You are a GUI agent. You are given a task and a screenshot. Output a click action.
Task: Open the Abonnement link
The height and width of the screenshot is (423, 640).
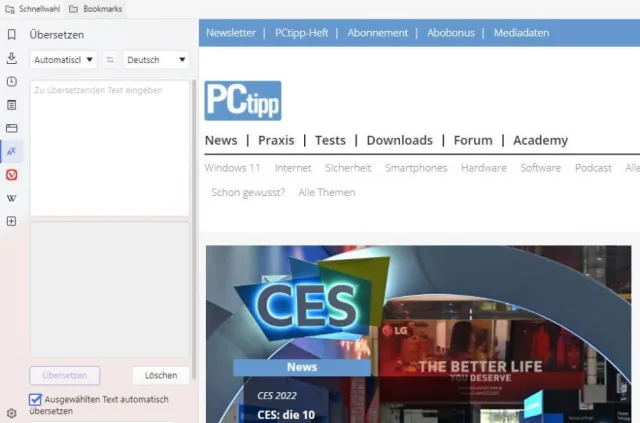point(378,33)
